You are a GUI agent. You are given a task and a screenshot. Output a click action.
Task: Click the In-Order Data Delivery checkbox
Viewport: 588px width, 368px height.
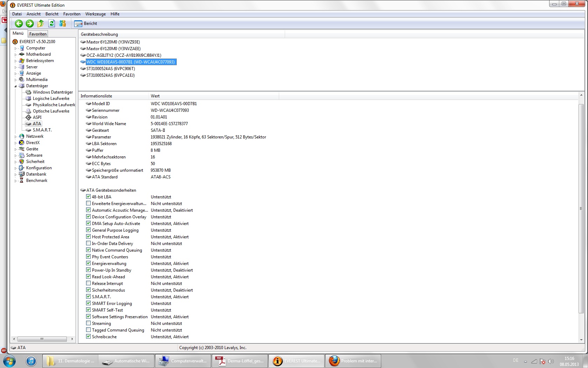(x=89, y=243)
